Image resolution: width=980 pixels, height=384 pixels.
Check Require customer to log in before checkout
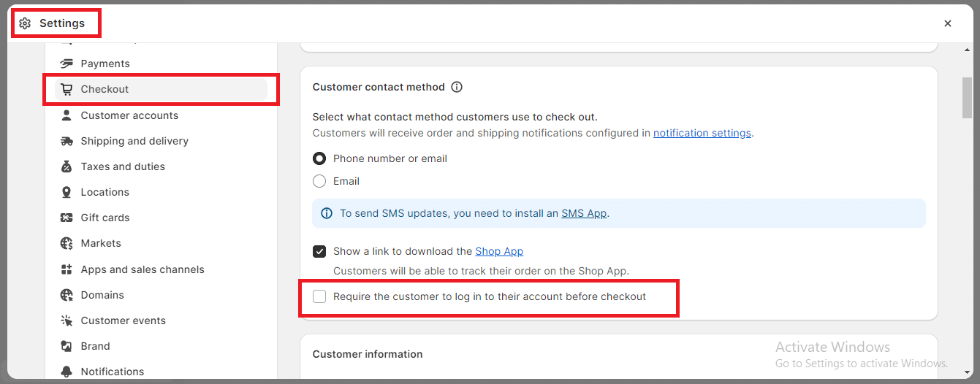tap(319, 296)
